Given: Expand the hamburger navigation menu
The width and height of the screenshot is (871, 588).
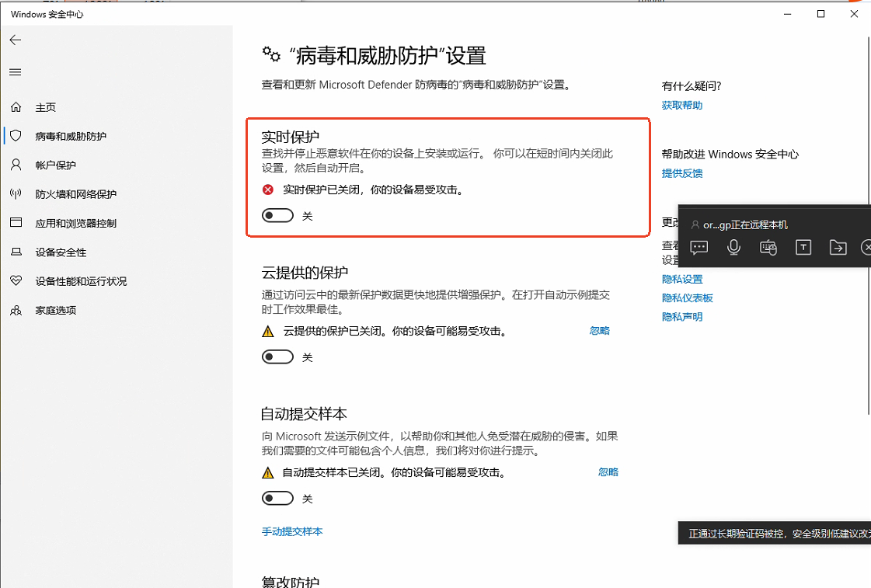Looking at the screenshot, I should [16, 72].
